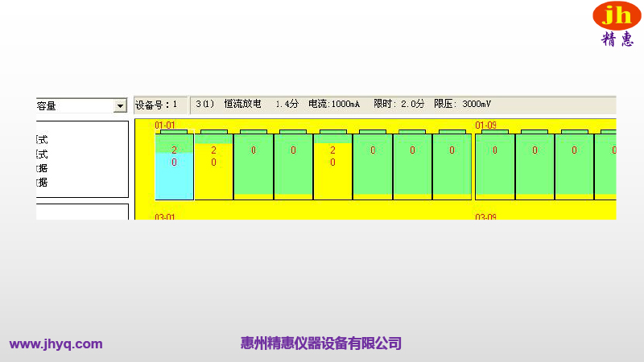644x362 pixels.
Task: Click the 03-01 channel label
Action: 165,216
